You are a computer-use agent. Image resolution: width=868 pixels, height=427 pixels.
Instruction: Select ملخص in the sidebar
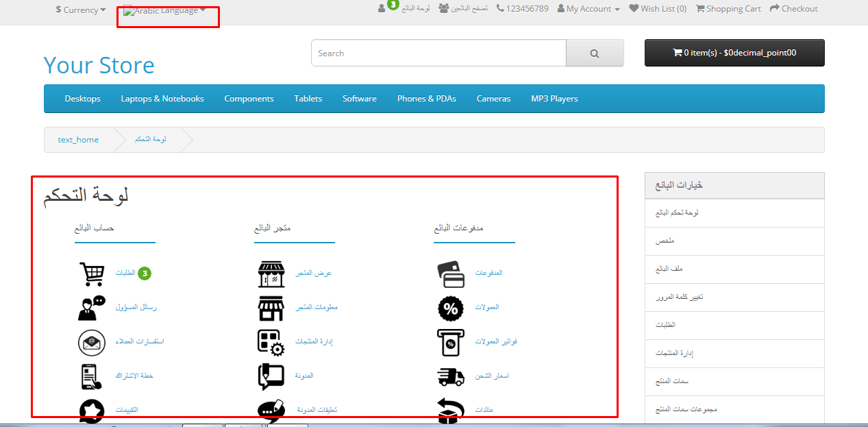click(734, 241)
